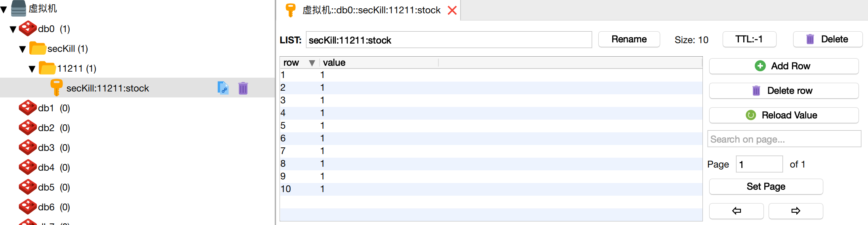Click the TTL:-1 button
This screenshot has height=225, width=868.
749,39
